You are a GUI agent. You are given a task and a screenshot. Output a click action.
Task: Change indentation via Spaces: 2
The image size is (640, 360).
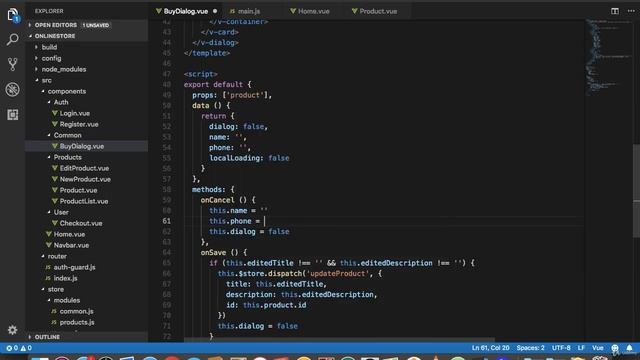click(x=530, y=348)
